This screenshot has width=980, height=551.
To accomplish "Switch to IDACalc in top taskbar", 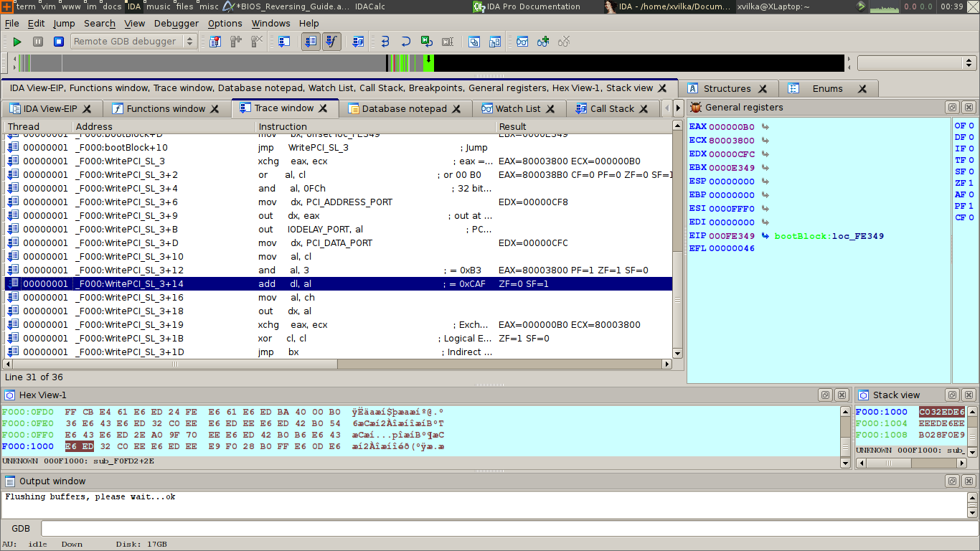I will pos(370,6).
